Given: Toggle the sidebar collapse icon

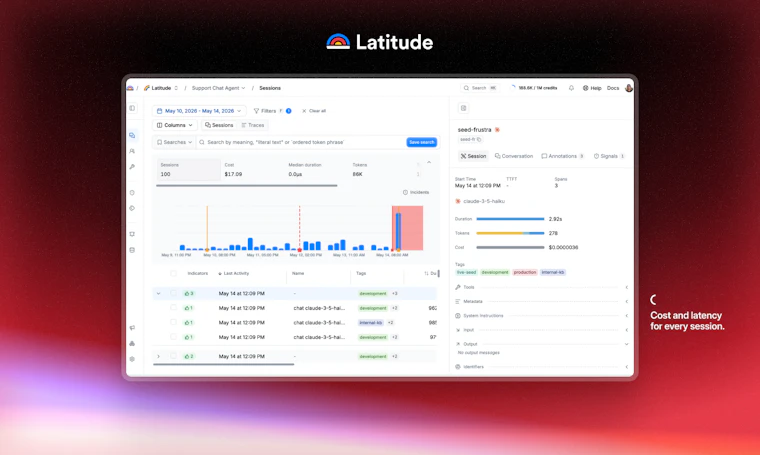Looking at the screenshot, I should pos(132,108).
